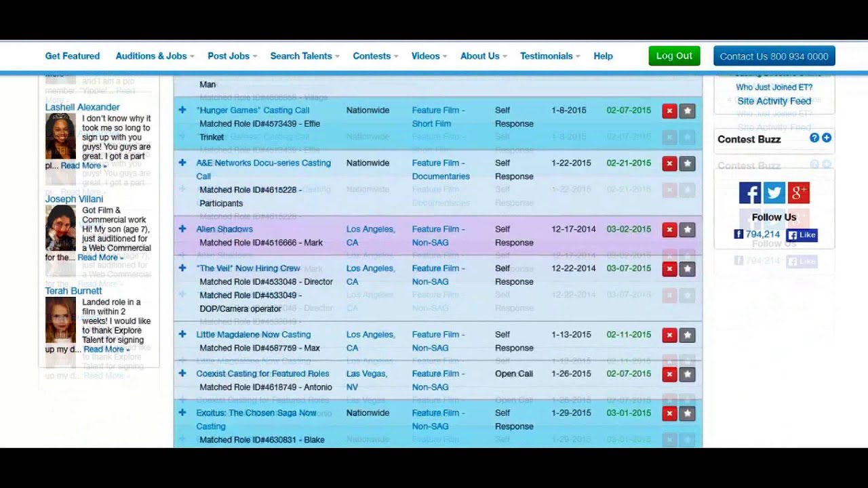868x488 pixels.
Task: Click the Contest Buzz help question icon
Action: point(814,138)
